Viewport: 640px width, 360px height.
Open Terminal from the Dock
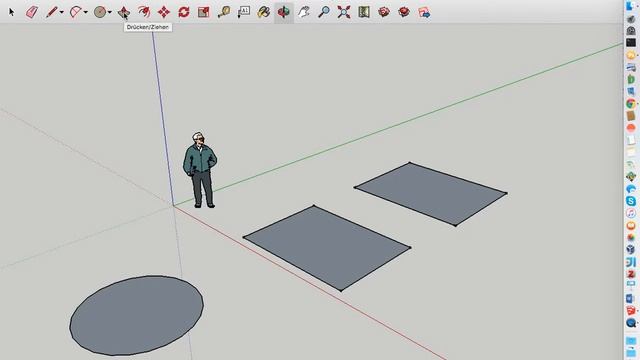coord(631,42)
